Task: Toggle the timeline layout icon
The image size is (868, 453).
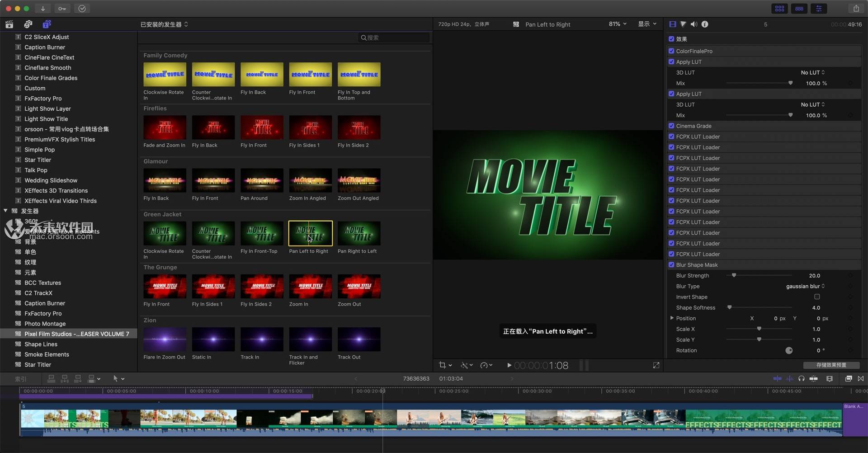Action: pos(799,9)
